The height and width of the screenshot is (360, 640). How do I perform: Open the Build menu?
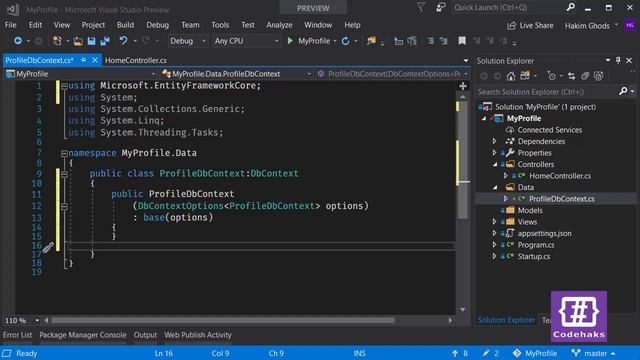125,25
